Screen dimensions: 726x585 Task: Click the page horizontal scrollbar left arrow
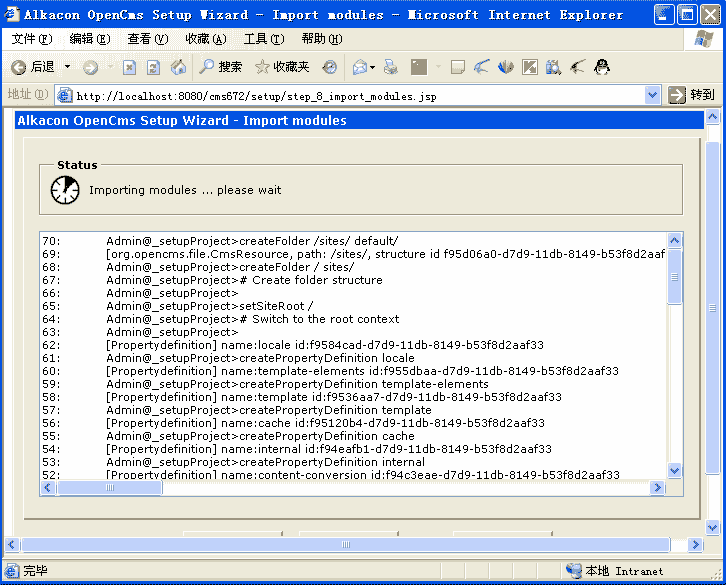tap(12, 545)
